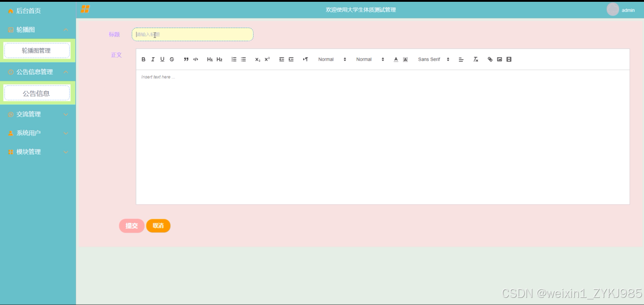Clear text formatting

coord(476,59)
